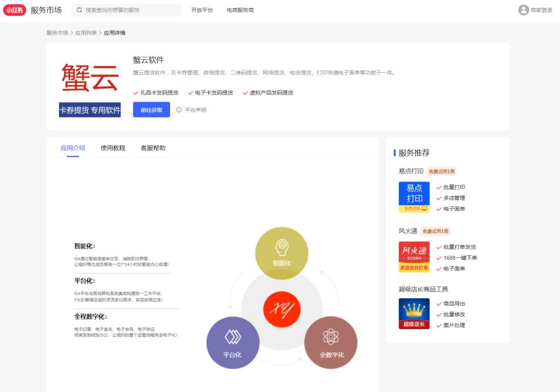Image resolution: width=560 pixels, height=392 pixels.
Task: Click the 批量打单发货 feature text
Action: [x=459, y=247]
